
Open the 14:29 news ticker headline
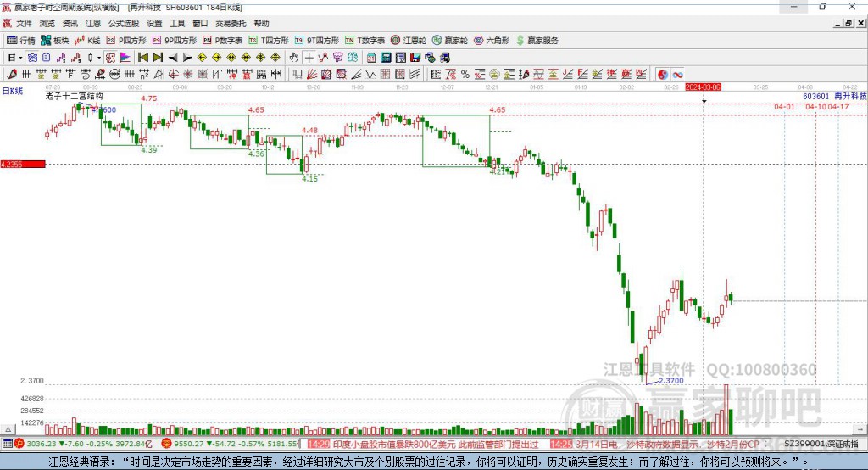[423, 444]
